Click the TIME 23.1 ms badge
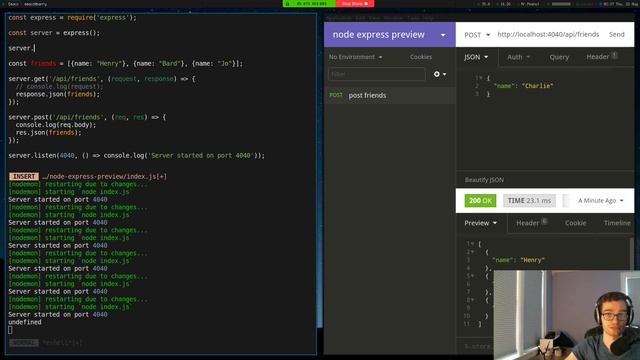640x360 pixels. tap(529, 201)
